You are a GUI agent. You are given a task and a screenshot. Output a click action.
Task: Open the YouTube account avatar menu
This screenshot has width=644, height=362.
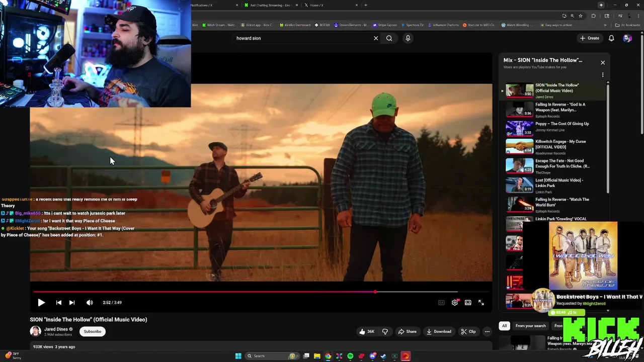[x=627, y=38]
